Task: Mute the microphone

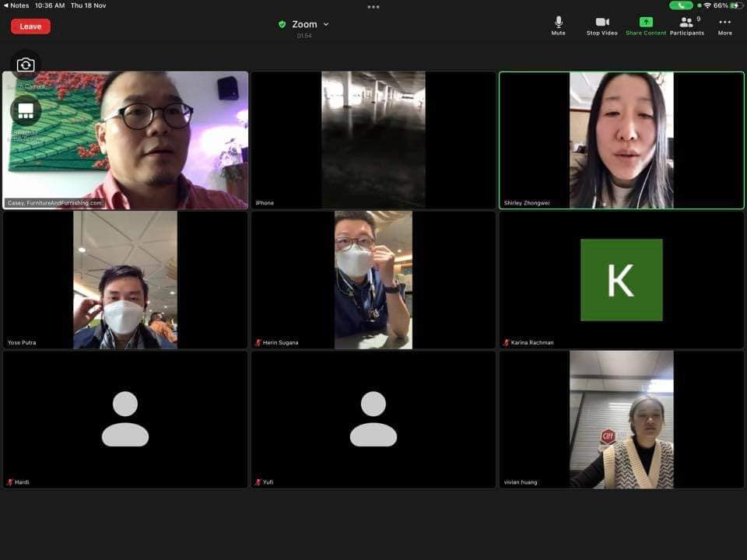Action: (558, 26)
